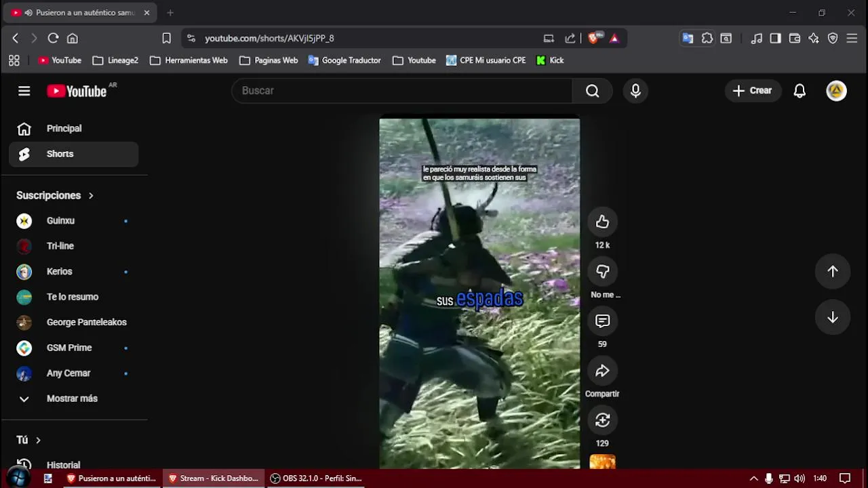Open Herramientas Web bookmark folder
The height and width of the screenshot is (488, 868).
click(x=189, y=60)
